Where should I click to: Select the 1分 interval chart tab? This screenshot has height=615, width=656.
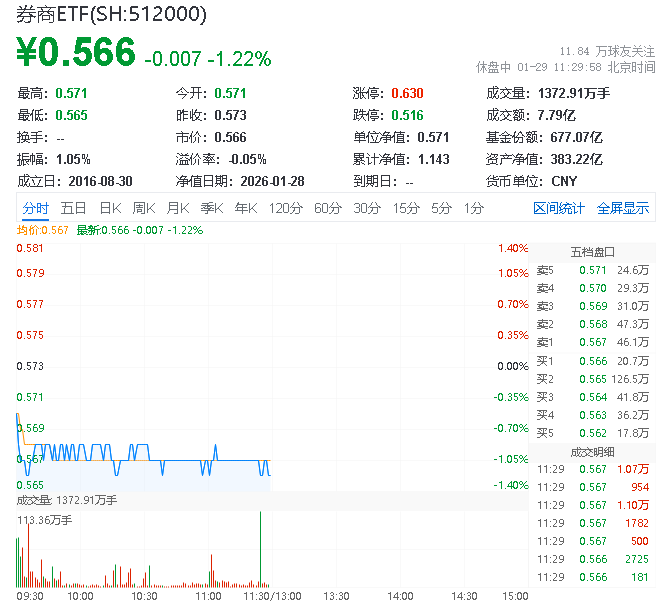[473, 208]
